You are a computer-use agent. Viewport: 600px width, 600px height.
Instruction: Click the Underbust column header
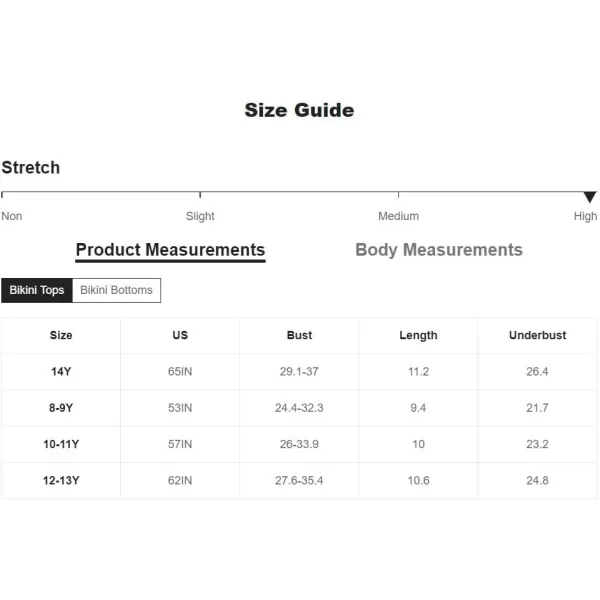pos(537,335)
